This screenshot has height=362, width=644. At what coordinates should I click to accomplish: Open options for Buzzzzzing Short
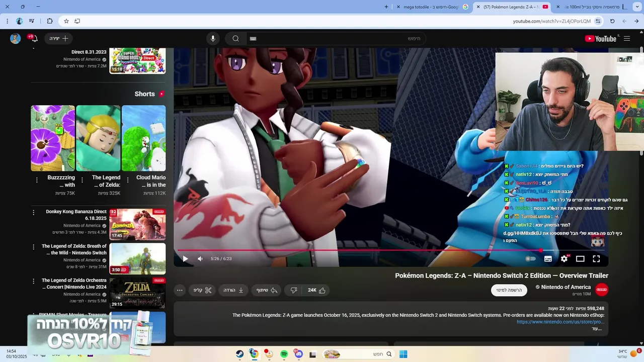(x=37, y=180)
